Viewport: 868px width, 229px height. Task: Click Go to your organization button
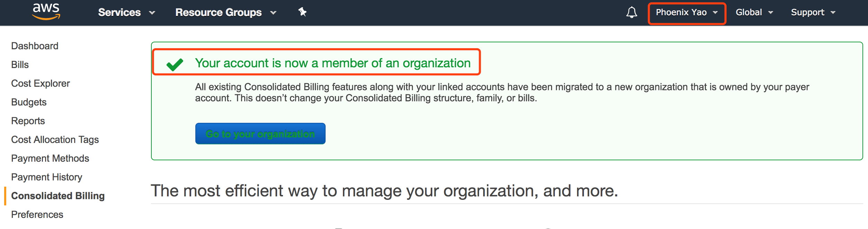pyautogui.click(x=260, y=134)
